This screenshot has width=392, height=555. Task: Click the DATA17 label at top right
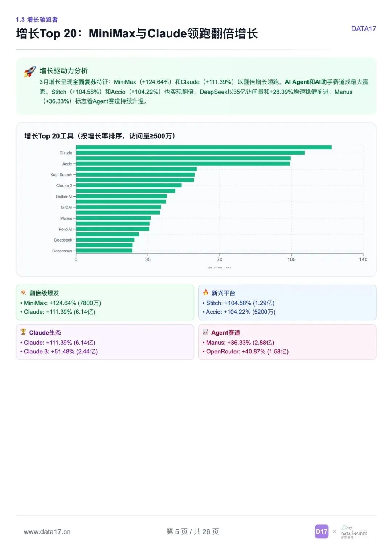[364, 28]
